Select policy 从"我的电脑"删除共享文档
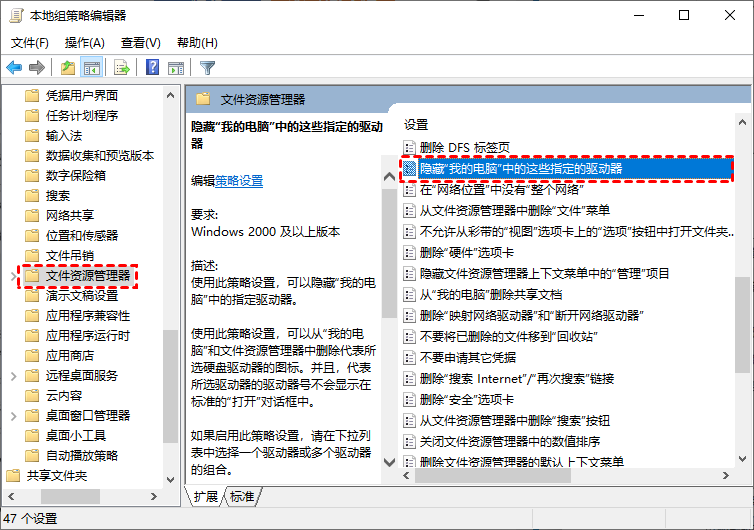 [x=491, y=294]
